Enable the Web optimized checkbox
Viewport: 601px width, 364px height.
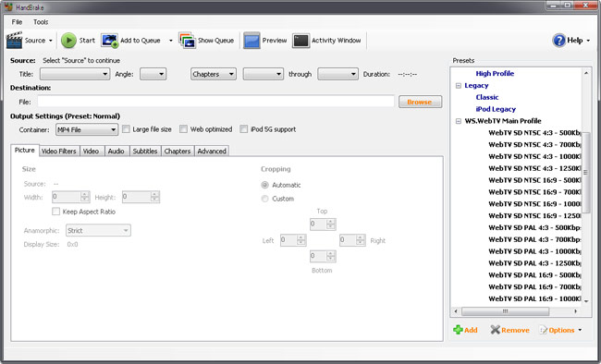[x=184, y=129]
